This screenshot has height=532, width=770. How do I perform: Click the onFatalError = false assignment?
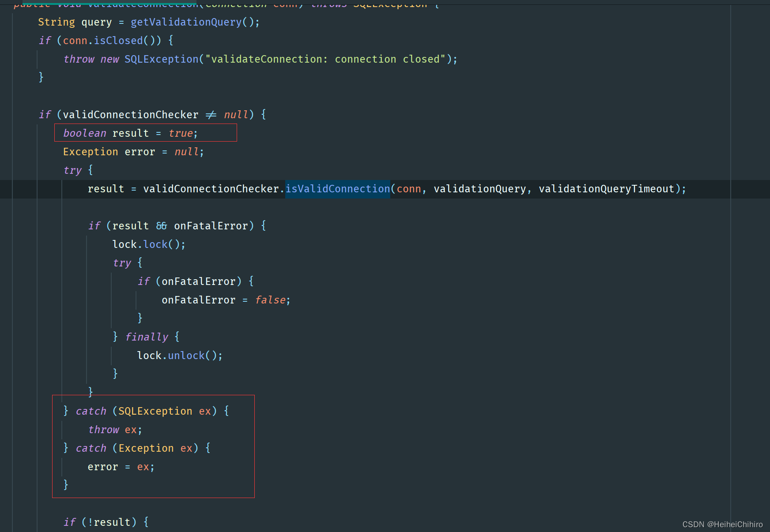pos(226,300)
